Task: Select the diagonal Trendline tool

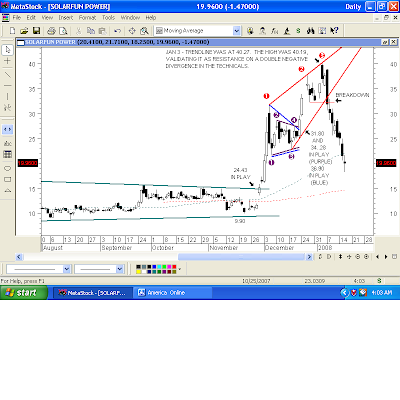Action: point(7,75)
